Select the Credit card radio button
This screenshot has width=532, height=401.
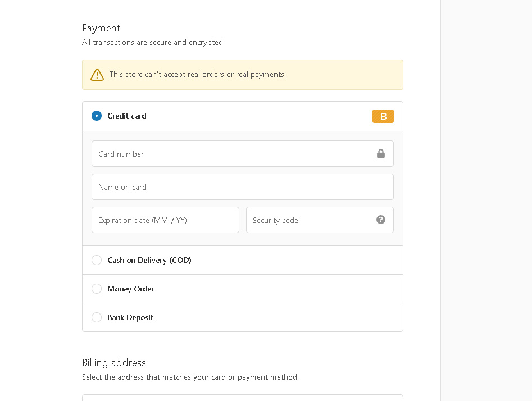(x=97, y=116)
